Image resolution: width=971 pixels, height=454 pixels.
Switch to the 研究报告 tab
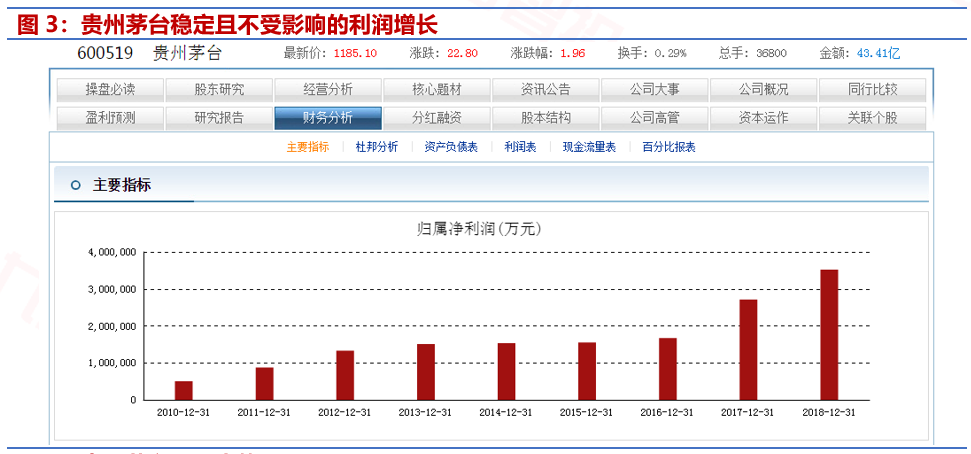219,118
